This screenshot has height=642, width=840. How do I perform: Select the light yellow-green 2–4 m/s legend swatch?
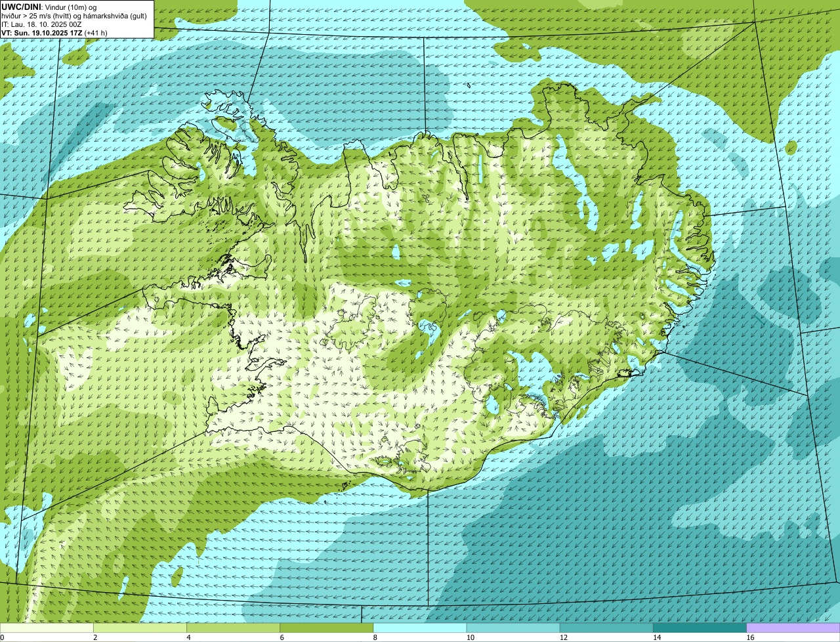point(140,628)
